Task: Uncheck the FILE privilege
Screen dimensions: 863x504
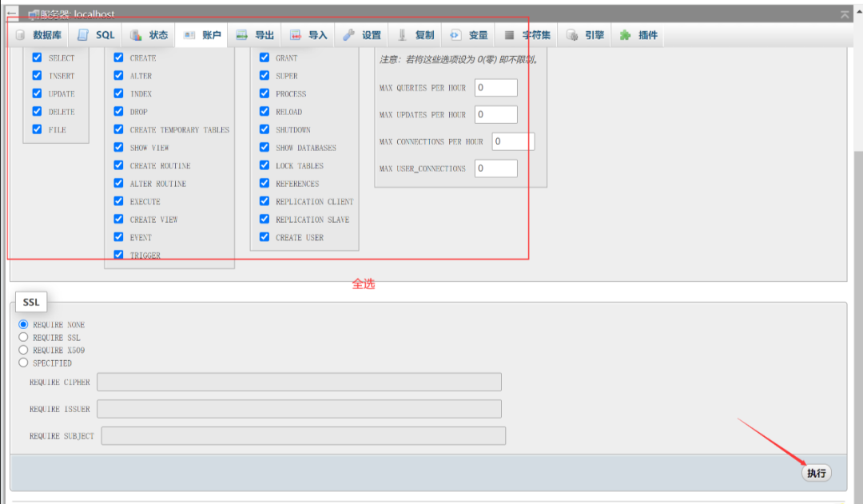Action: [x=37, y=129]
